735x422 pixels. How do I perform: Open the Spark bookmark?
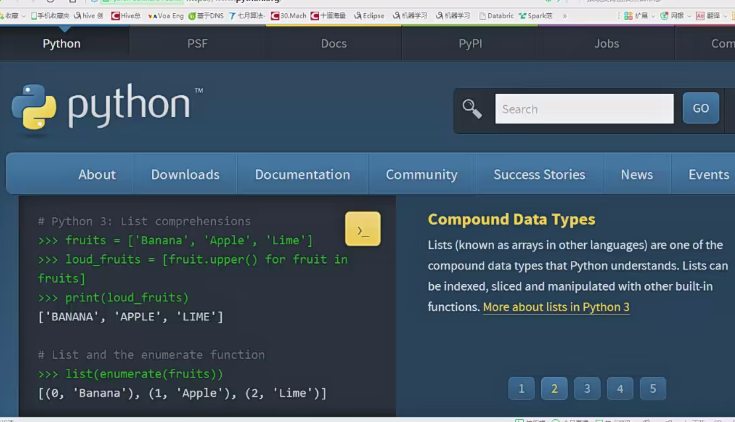(540, 16)
